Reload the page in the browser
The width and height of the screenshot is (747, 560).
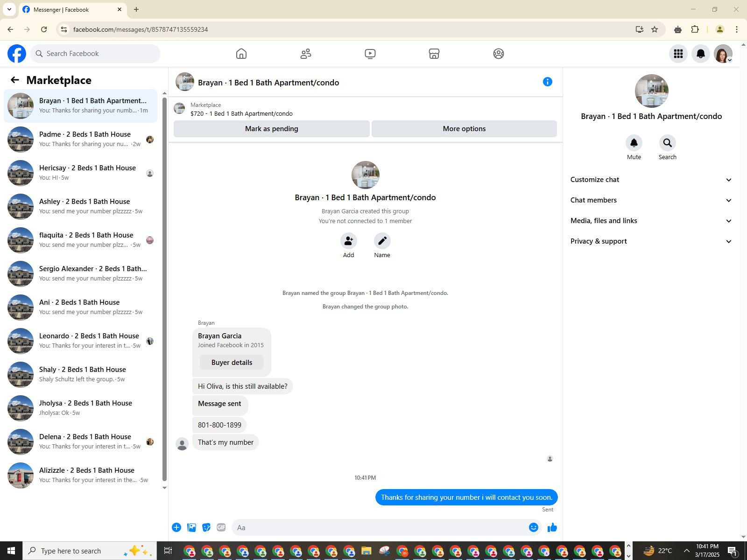[44, 29]
